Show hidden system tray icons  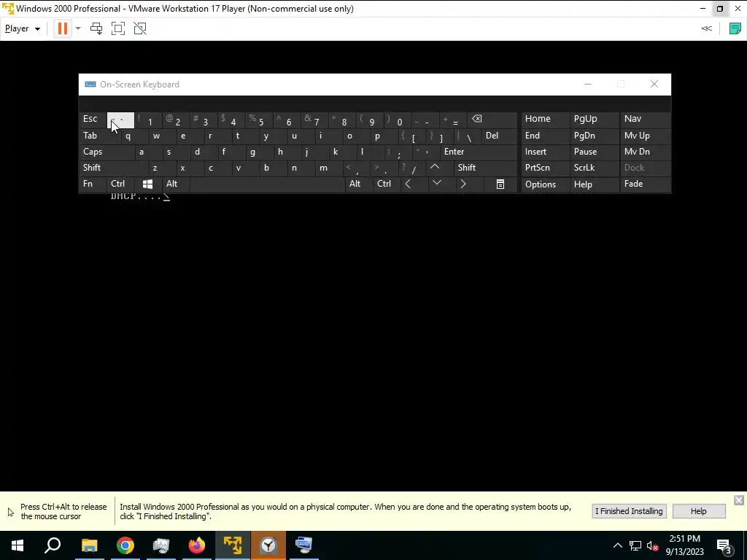point(617,545)
